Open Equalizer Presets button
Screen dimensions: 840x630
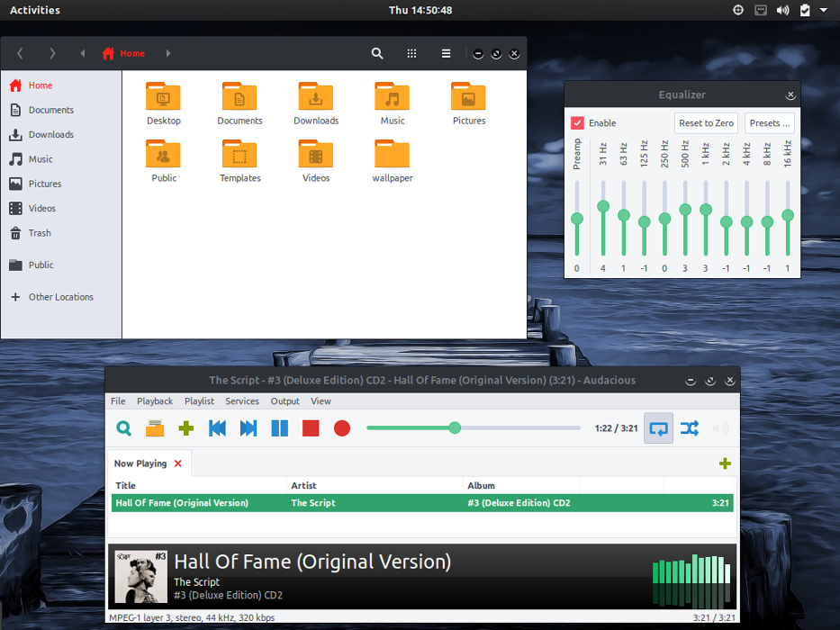coord(769,123)
